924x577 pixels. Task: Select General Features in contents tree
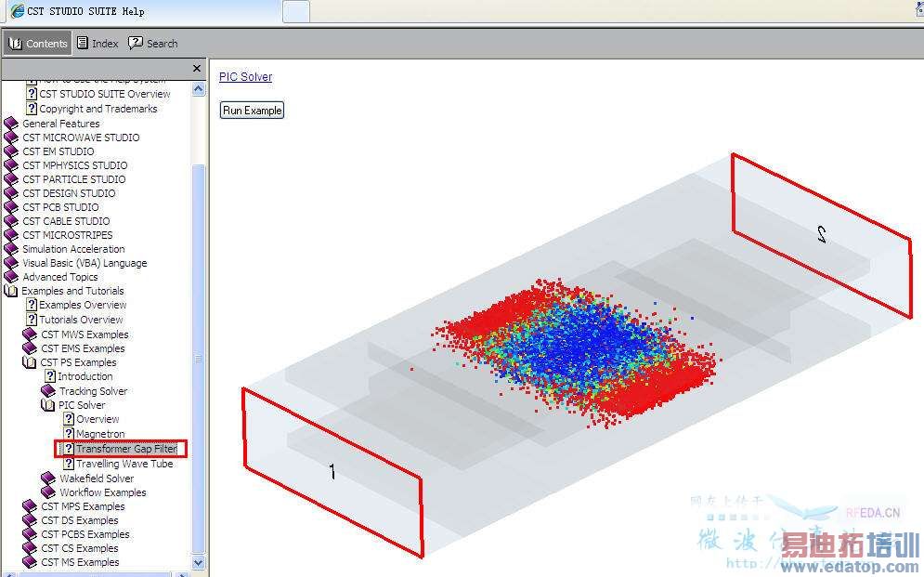click(x=61, y=124)
